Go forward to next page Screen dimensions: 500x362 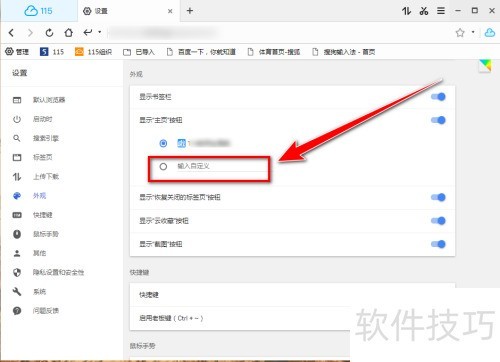tap(30, 32)
